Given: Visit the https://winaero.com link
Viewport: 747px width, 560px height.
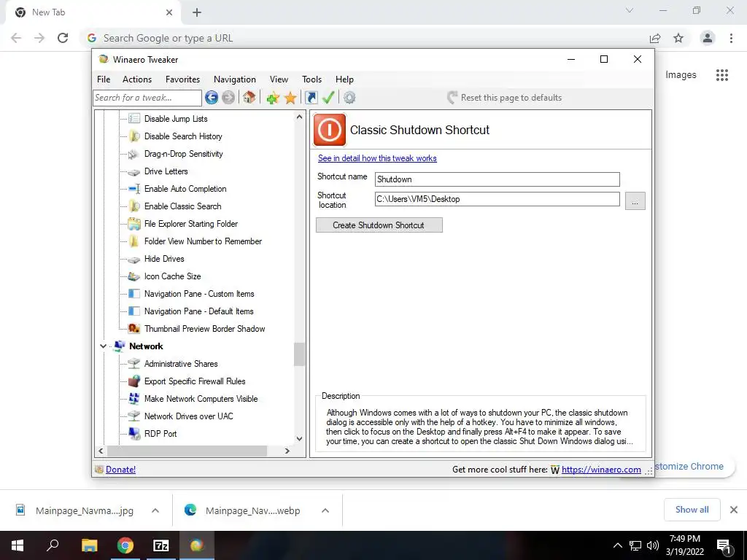Looking at the screenshot, I should point(601,470).
